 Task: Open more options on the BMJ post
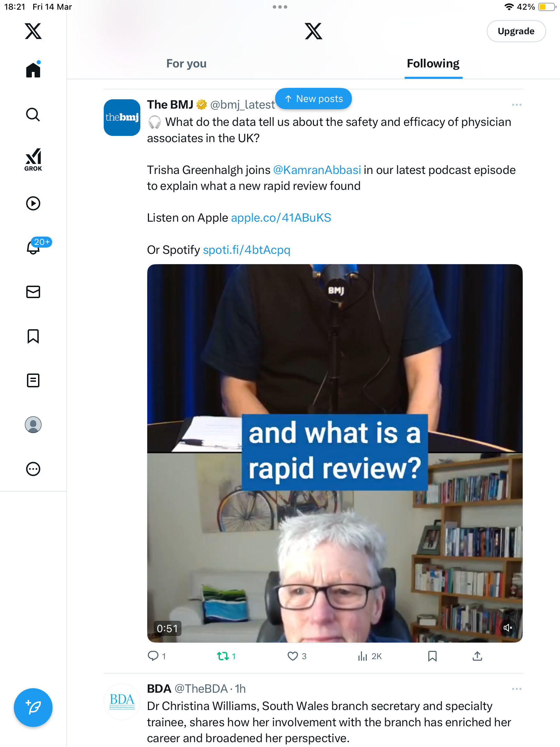point(516,105)
